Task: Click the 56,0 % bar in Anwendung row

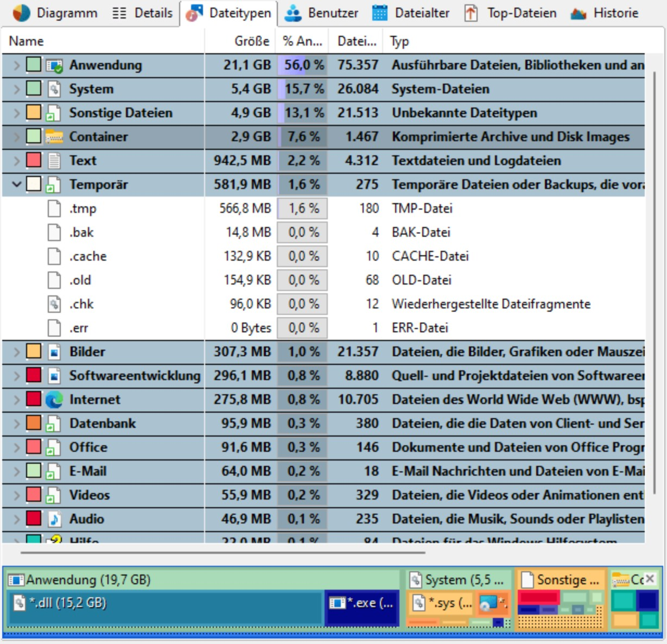Action: click(303, 65)
